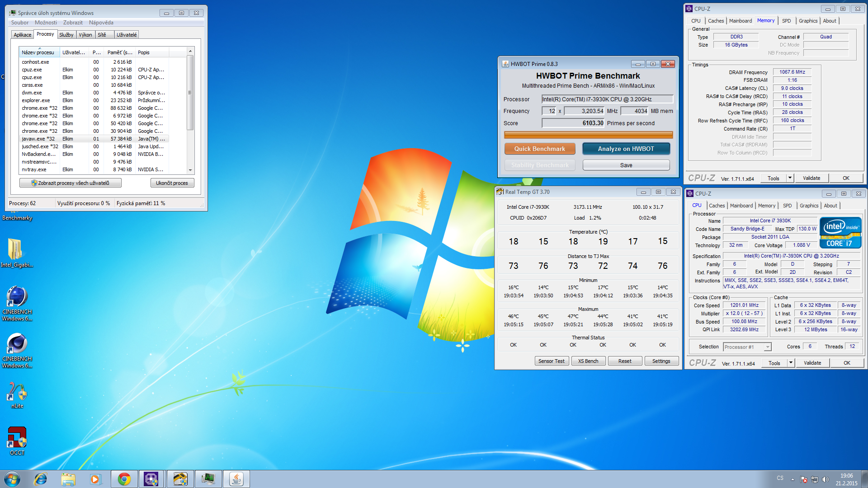
Task: Switch to the Služby tab
Action: 66,35
